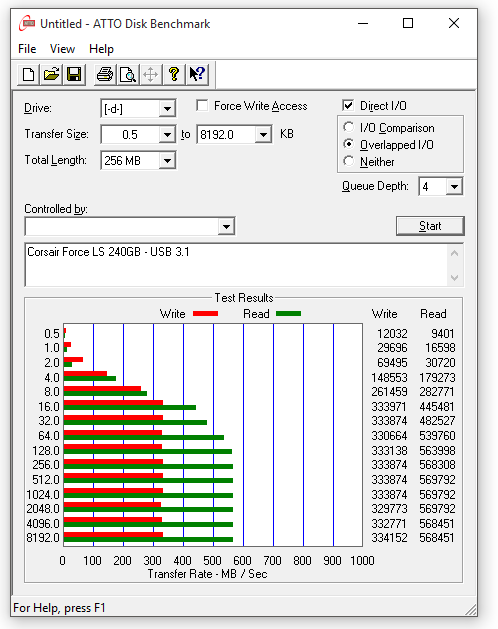Click the green Read legend swatch

coord(289,314)
